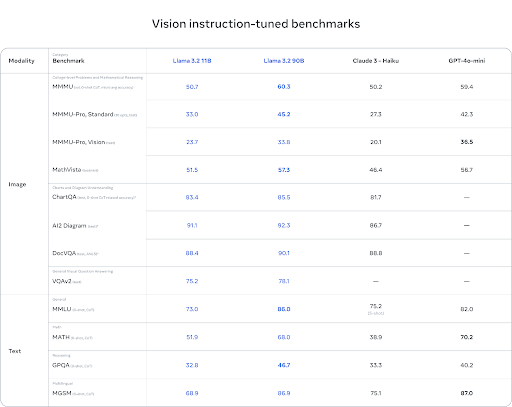Image resolution: width=512 pixels, height=407 pixels.
Task: Click the "45.2" score in MMMU-Pro, Standard row
Action: tap(284, 114)
